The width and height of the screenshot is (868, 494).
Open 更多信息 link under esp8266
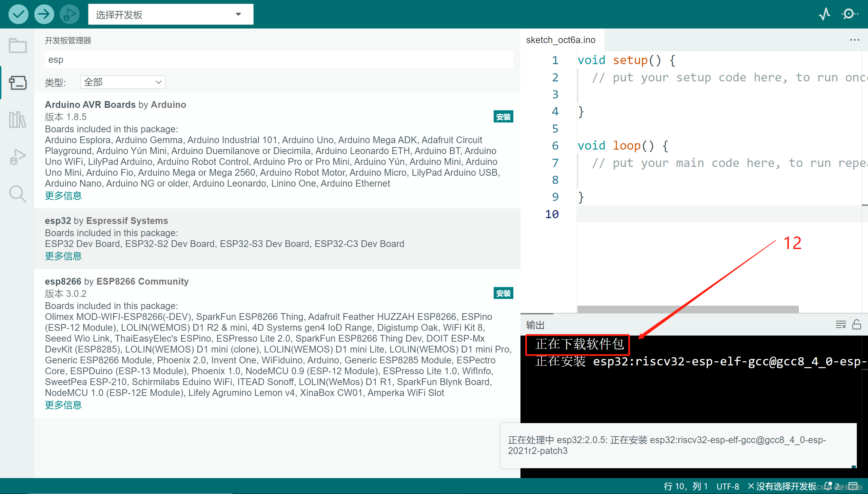coord(63,405)
